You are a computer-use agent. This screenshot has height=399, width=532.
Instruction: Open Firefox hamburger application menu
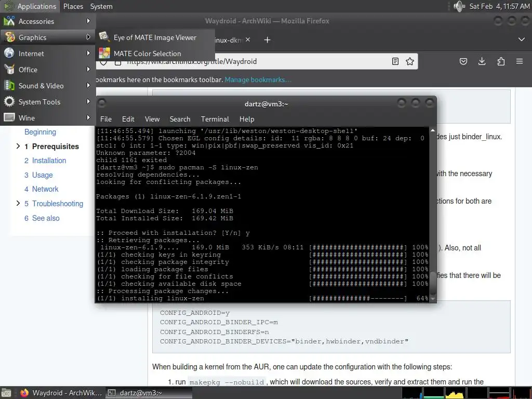click(520, 61)
